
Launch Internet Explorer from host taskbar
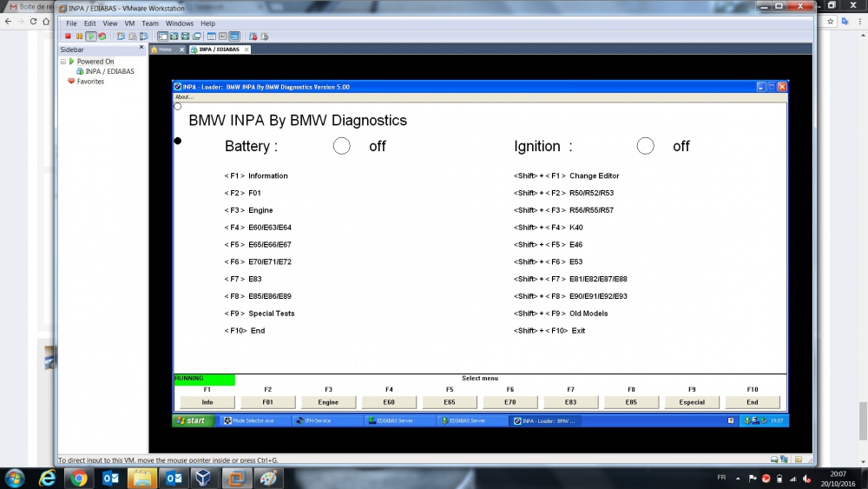[x=47, y=478]
